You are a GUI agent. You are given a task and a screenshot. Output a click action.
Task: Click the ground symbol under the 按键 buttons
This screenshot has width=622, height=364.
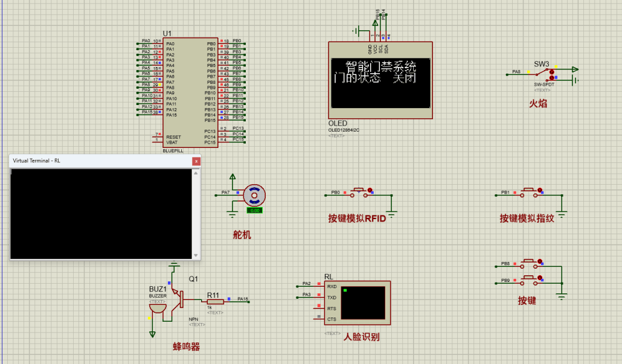coord(562,295)
